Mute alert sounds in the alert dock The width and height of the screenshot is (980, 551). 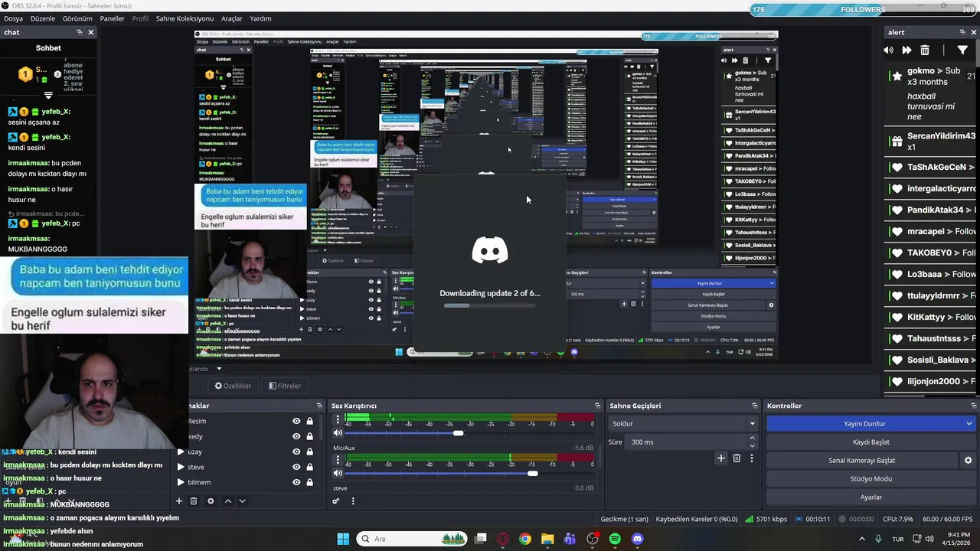coord(888,50)
